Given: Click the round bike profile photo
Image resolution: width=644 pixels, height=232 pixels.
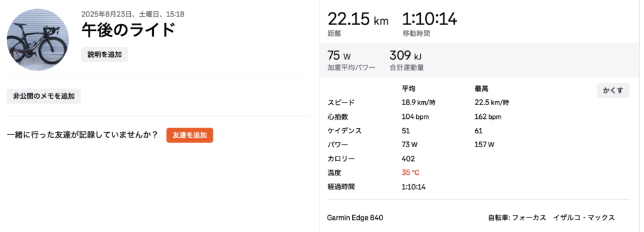Looking at the screenshot, I should [38, 39].
